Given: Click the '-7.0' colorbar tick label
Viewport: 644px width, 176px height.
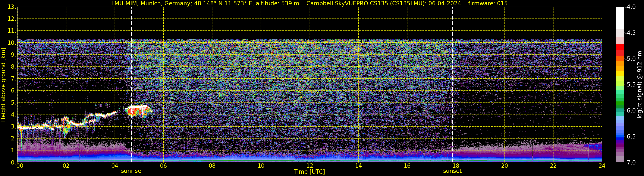Looking at the screenshot, I should (x=630, y=162).
